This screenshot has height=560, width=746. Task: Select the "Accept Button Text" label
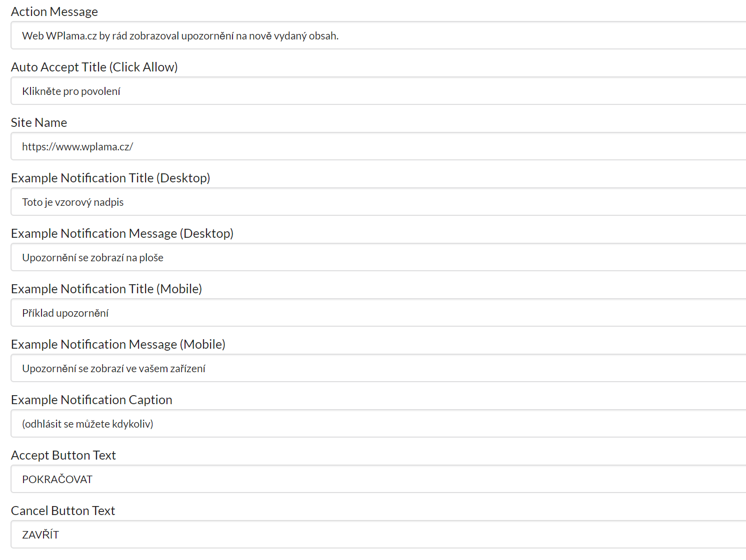coord(63,455)
